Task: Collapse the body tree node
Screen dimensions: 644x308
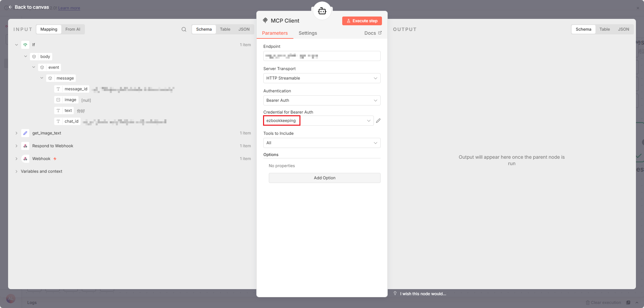Action: point(26,57)
